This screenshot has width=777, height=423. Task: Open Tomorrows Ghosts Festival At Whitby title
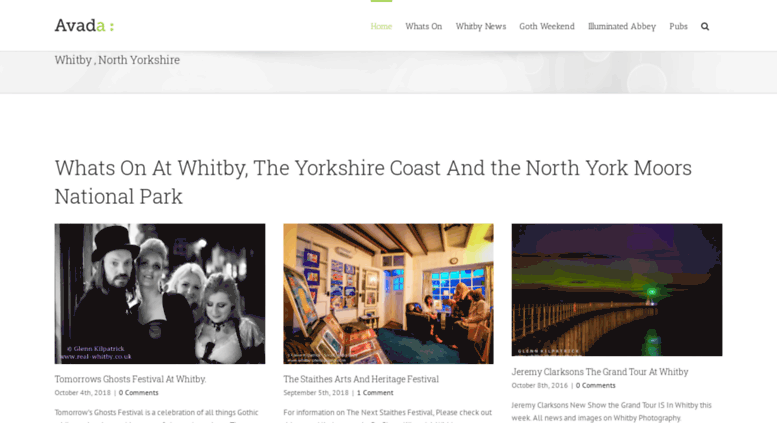point(130,379)
